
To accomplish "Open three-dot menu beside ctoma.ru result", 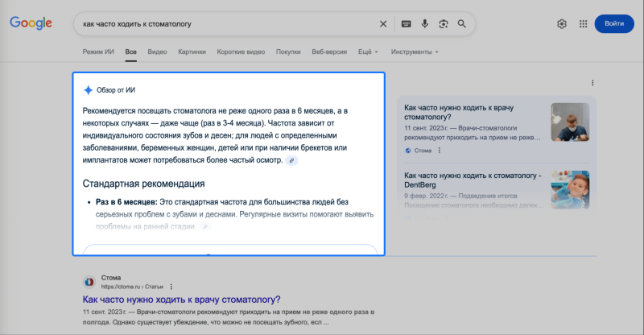I will 171,286.
